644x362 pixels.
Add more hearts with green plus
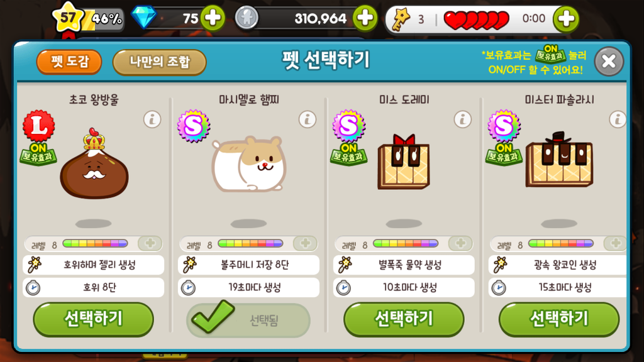coord(566,18)
